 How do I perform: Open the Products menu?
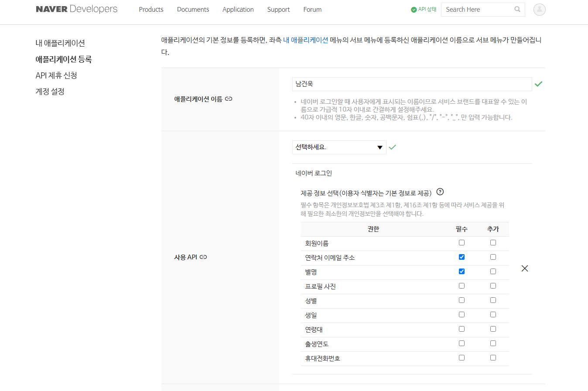[151, 10]
